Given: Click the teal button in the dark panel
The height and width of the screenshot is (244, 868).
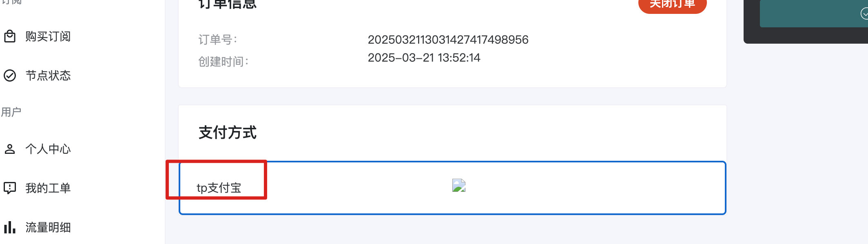Looking at the screenshot, I should pyautogui.click(x=814, y=13).
